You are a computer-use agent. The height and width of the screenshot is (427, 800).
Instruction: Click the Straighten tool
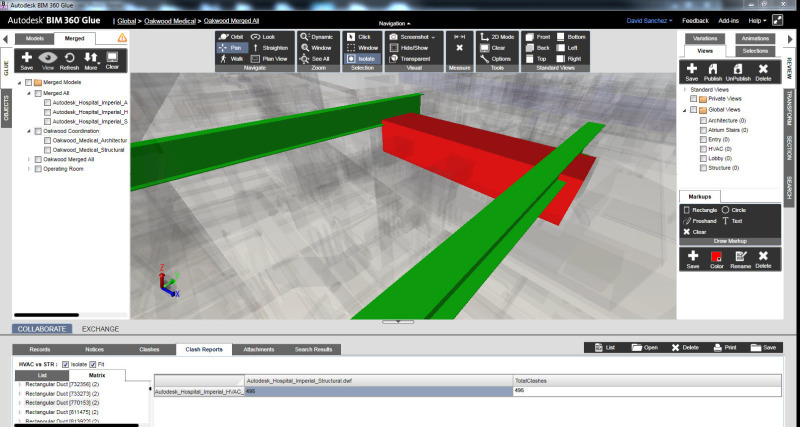click(270, 47)
